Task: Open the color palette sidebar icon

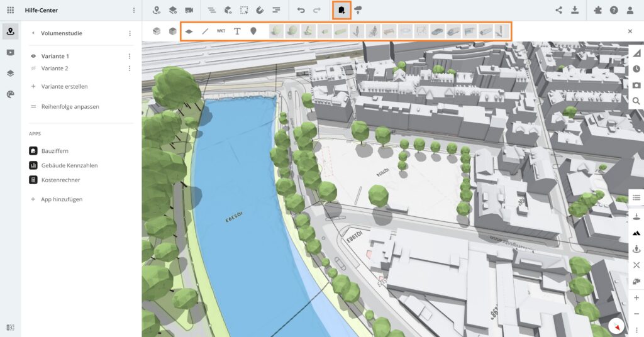Action: 10,94
